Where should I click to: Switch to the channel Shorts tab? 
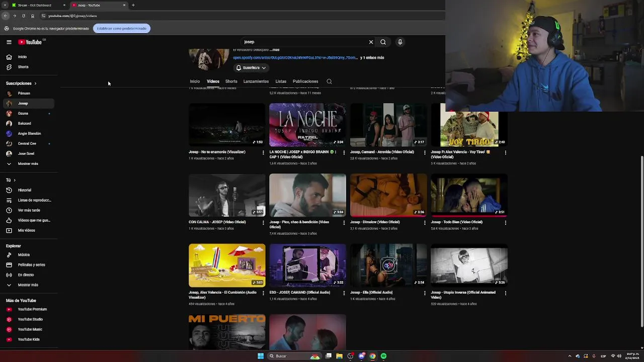[231, 81]
